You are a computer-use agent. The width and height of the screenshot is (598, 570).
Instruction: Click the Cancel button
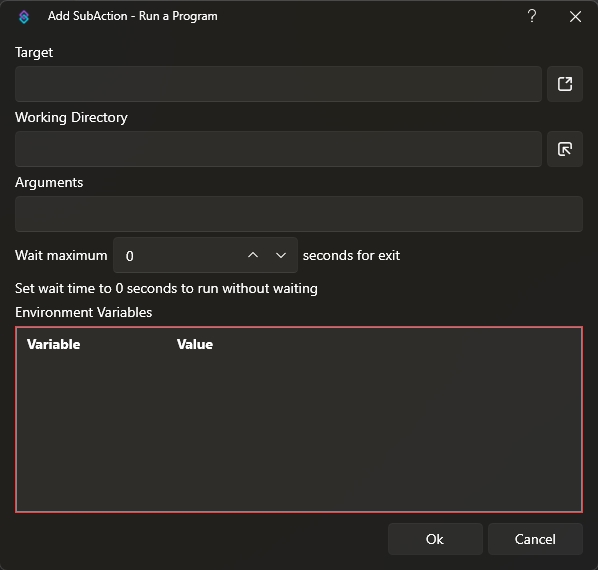535,539
